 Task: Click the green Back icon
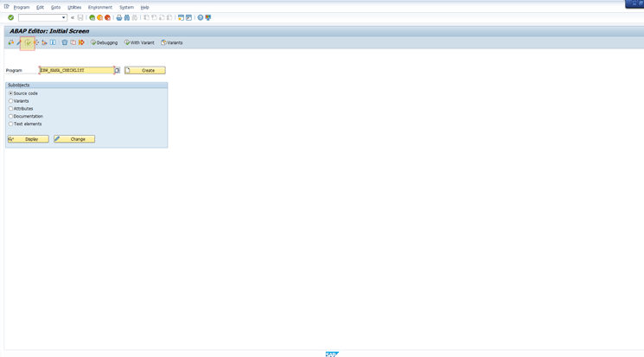click(92, 17)
